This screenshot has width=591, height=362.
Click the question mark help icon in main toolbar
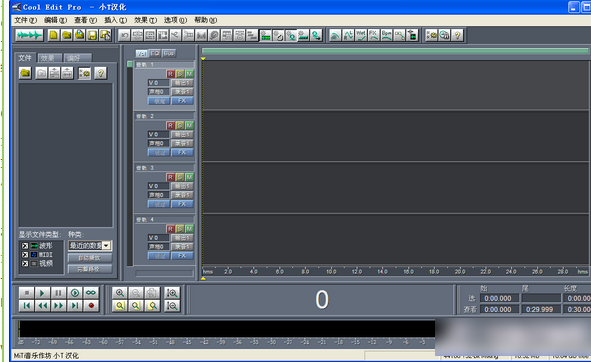(x=457, y=35)
